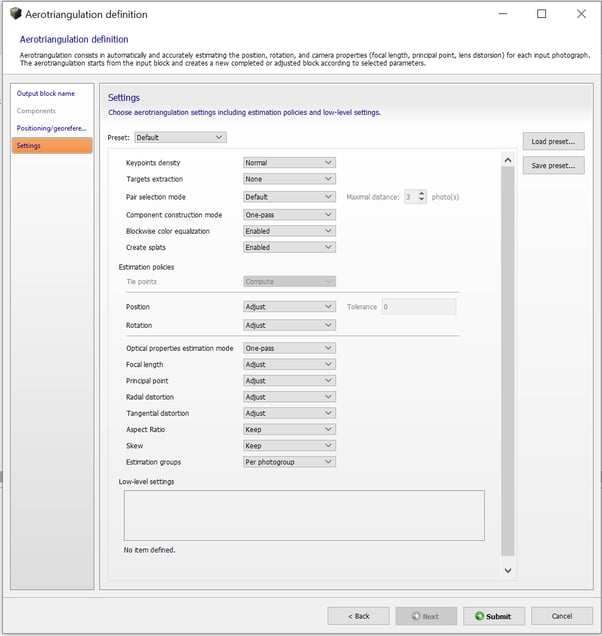Open the Radial distortion dropdown
This screenshot has width=602, height=636.
[x=289, y=397]
